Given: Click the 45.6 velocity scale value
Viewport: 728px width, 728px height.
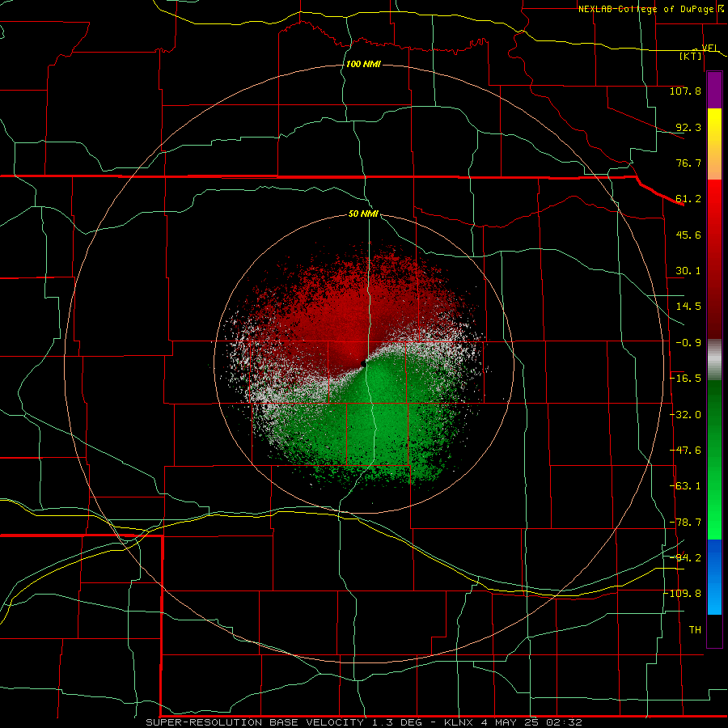Looking at the screenshot, I should click(x=688, y=235).
